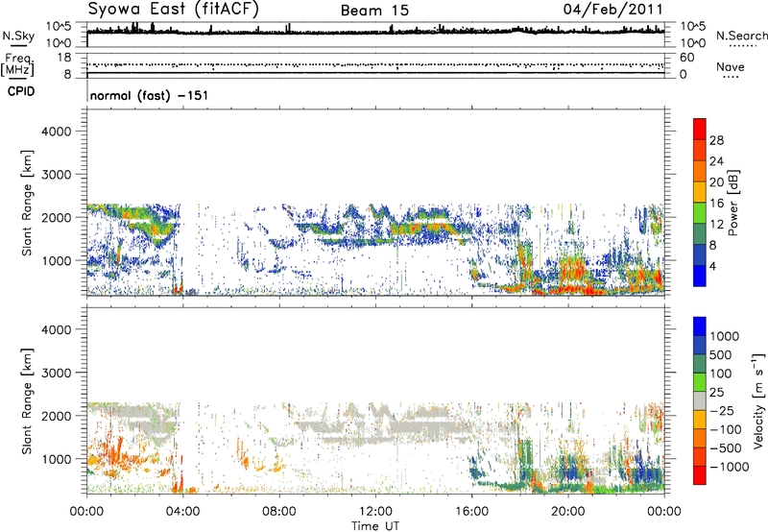Image resolution: width=768 pixels, height=532 pixels.
Task: Click the power panel 'Slant Range [km]' label
Action: 27,203
